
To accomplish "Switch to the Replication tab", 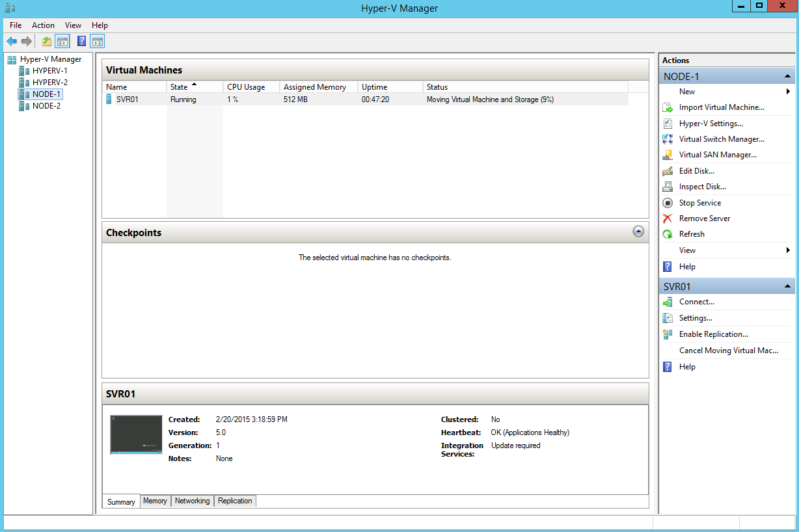I will (x=235, y=501).
